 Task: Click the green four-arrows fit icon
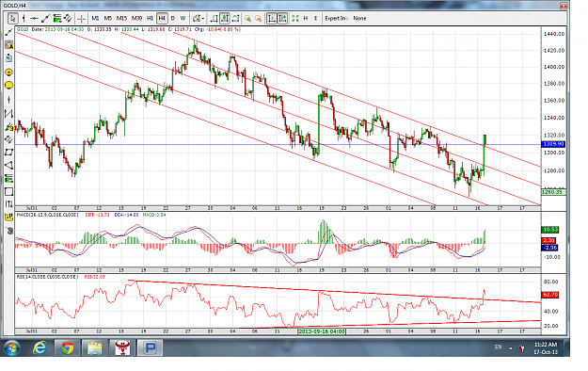[295, 18]
